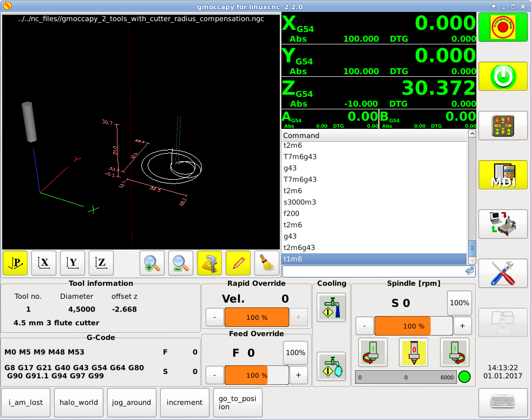This screenshot has height=420, width=531.
Task: Select f200 in command history
Action: [x=374, y=213]
